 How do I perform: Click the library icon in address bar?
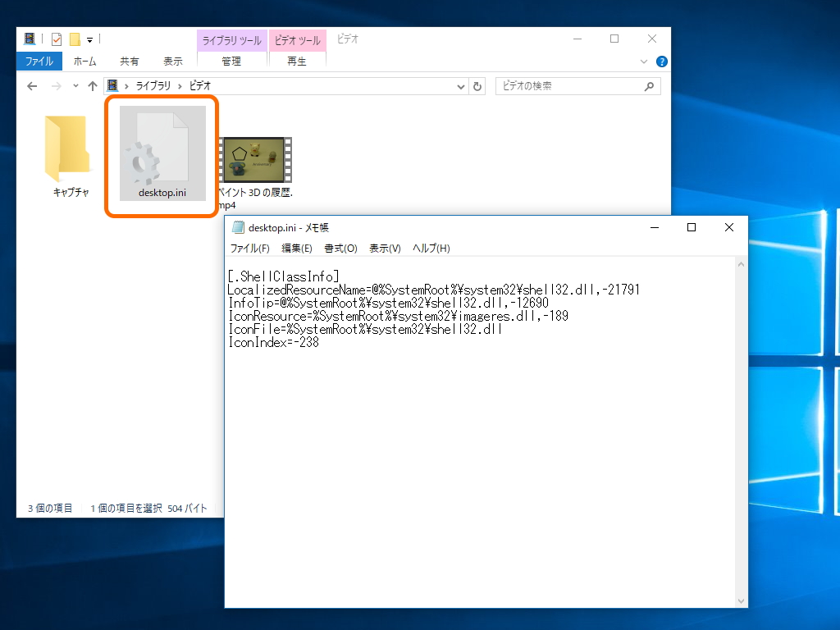point(112,85)
